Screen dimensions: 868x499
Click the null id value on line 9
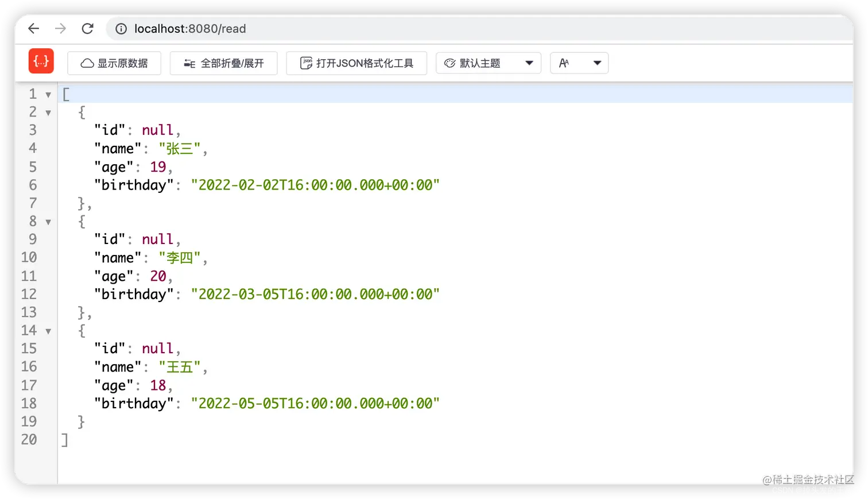click(158, 239)
